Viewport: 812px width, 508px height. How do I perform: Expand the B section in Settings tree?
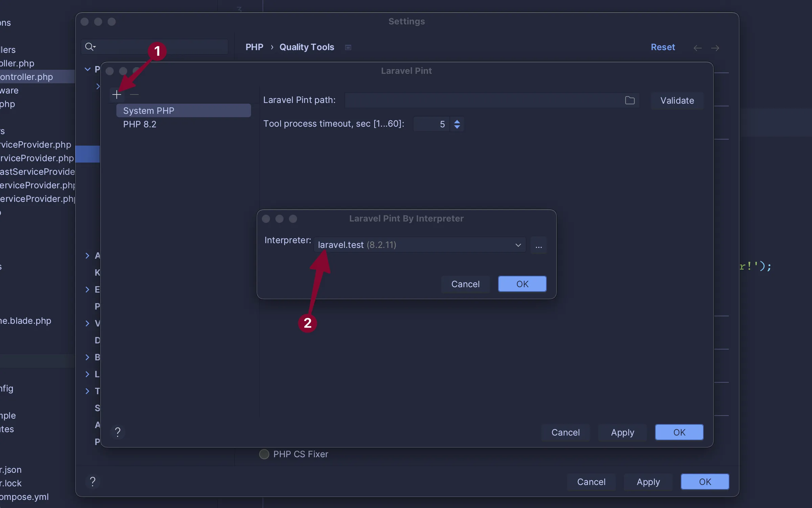click(87, 357)
